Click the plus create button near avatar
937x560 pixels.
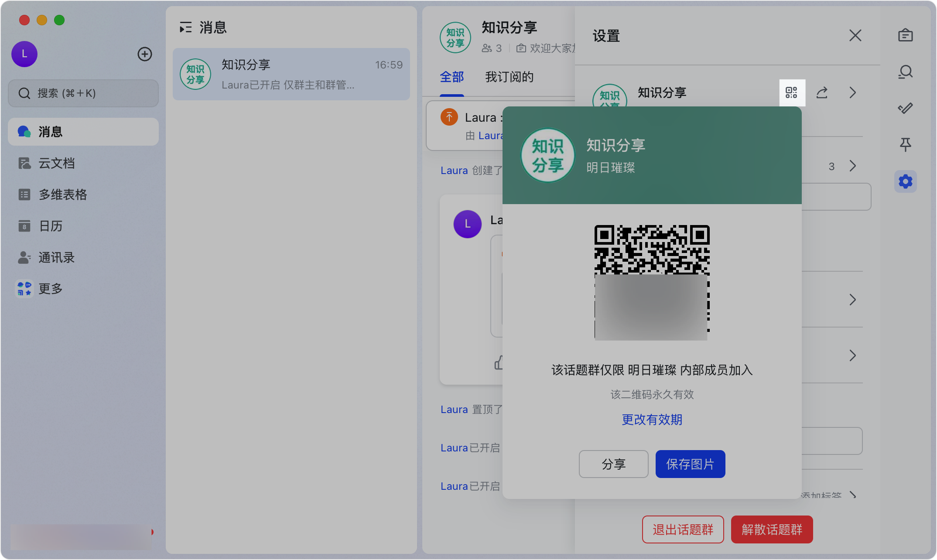click(145, 54)
